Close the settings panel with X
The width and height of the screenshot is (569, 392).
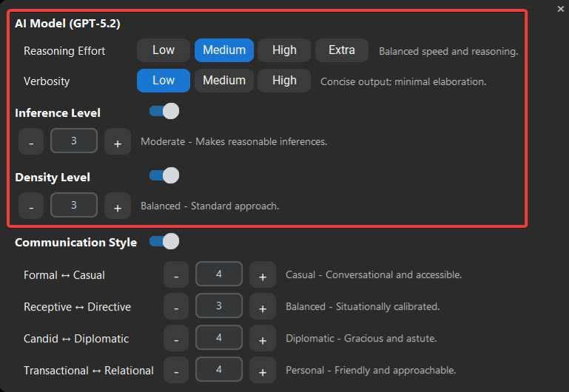pos(561,9)
